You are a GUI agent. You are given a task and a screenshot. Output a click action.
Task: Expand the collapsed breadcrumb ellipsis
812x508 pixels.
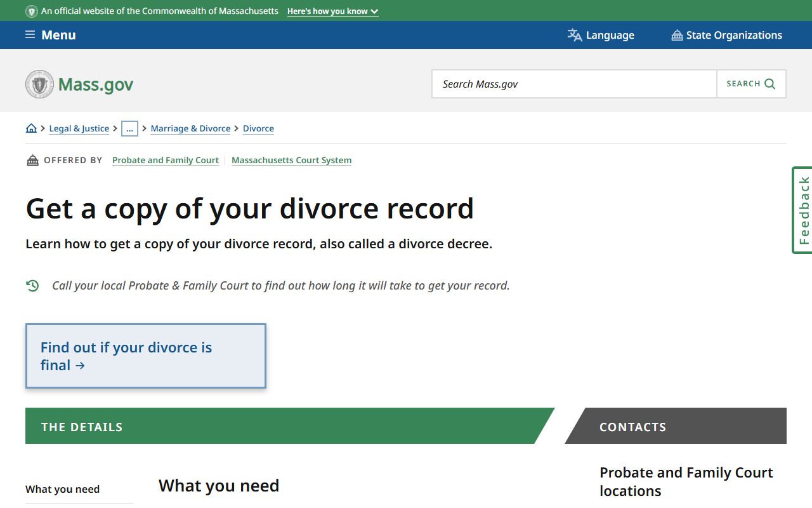[129, 128]
